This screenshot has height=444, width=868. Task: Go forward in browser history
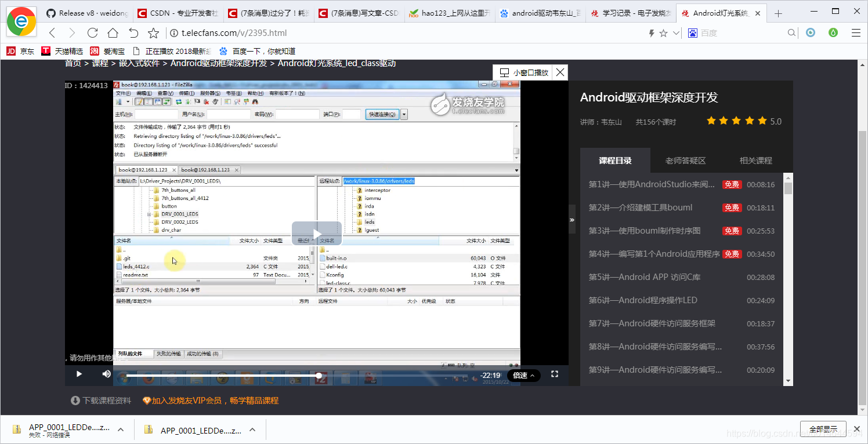(x=72, y=33)
